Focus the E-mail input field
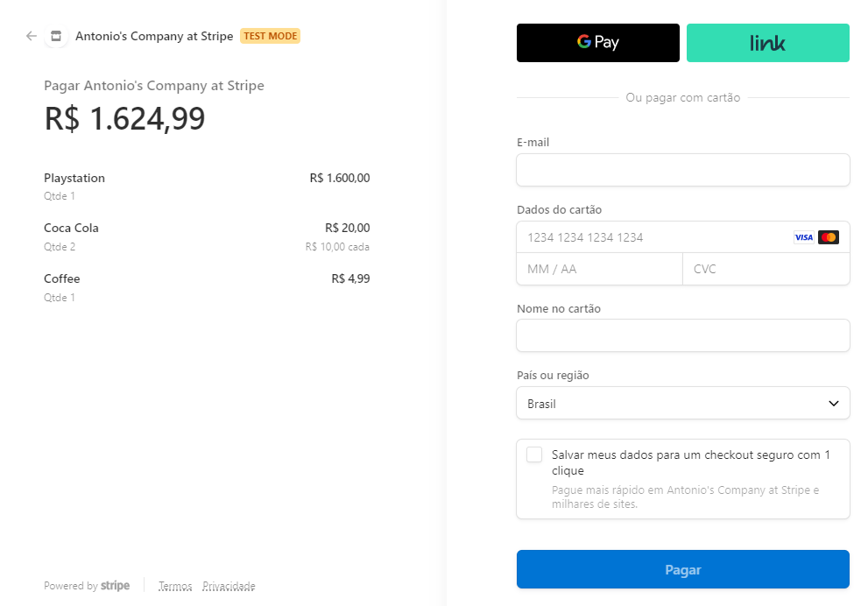 point(682,170)
